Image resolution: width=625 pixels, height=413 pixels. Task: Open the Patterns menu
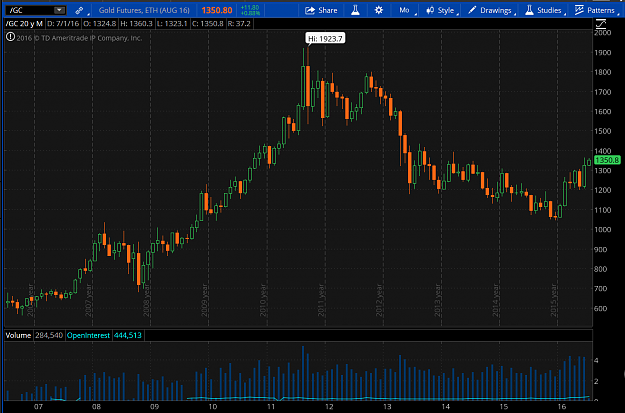[597, 10]
